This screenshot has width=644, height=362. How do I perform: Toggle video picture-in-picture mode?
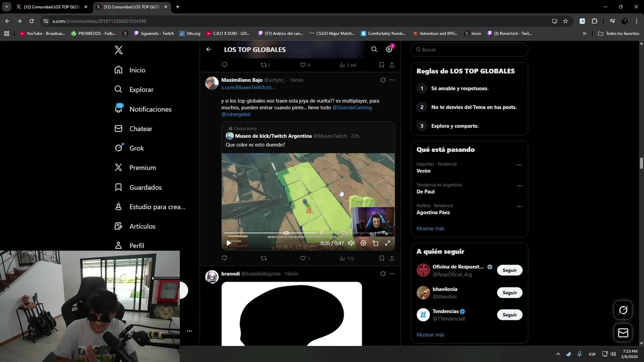coord(375,243)
